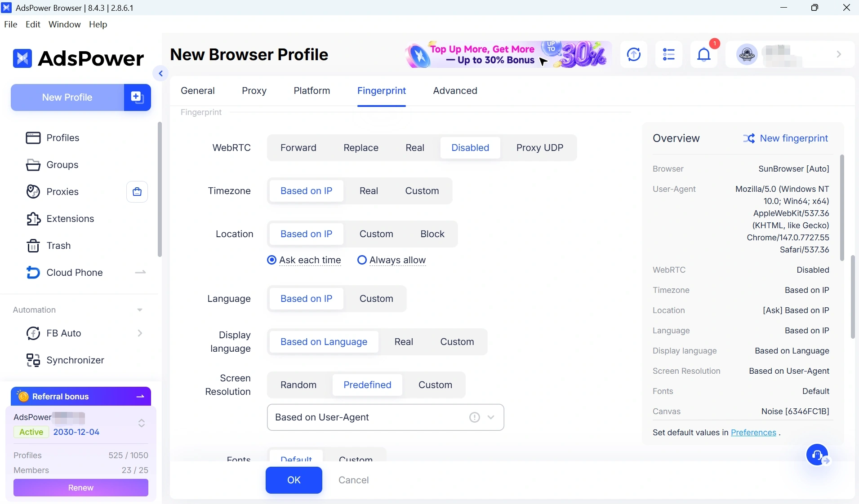The width and height of the screenshot is (859, 504).
Task: Open the floating support chat icon
Action: pyautogui.click(x=818, y=455)
